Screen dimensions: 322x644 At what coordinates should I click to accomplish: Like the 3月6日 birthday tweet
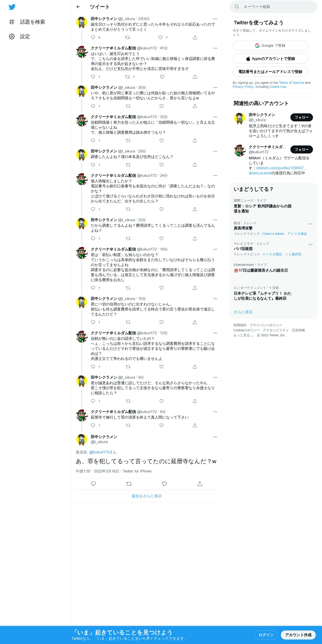pos(160,37)
